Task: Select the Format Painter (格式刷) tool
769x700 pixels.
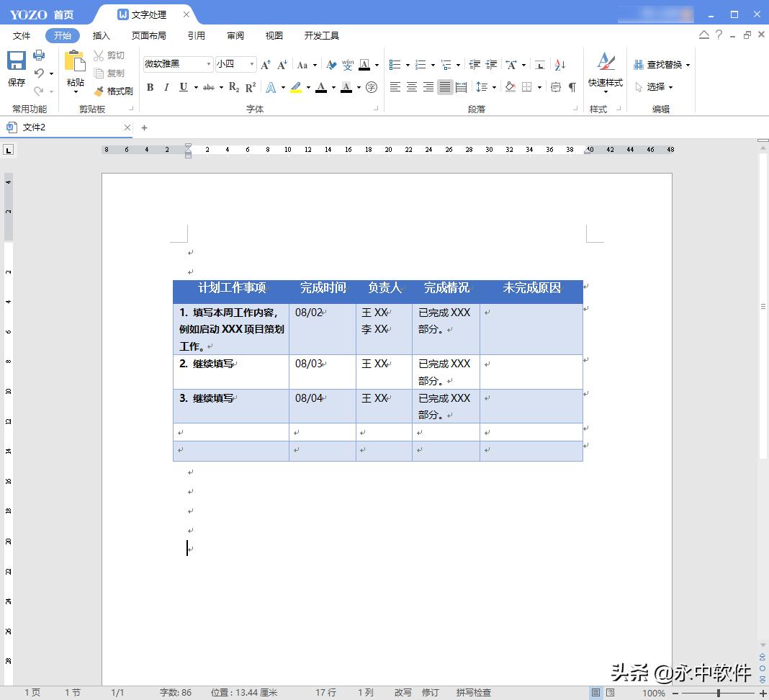Action: pos(114,91)
